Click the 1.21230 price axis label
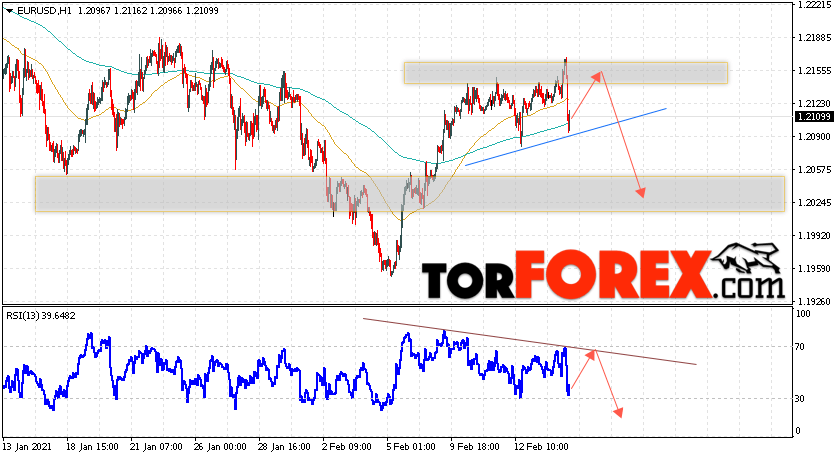The image size is (838, 458). [x=814, y=104]
